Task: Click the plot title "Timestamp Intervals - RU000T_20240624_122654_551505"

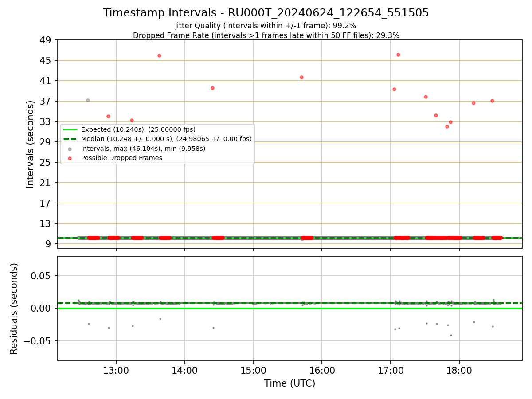Action: tap(266, 13)
